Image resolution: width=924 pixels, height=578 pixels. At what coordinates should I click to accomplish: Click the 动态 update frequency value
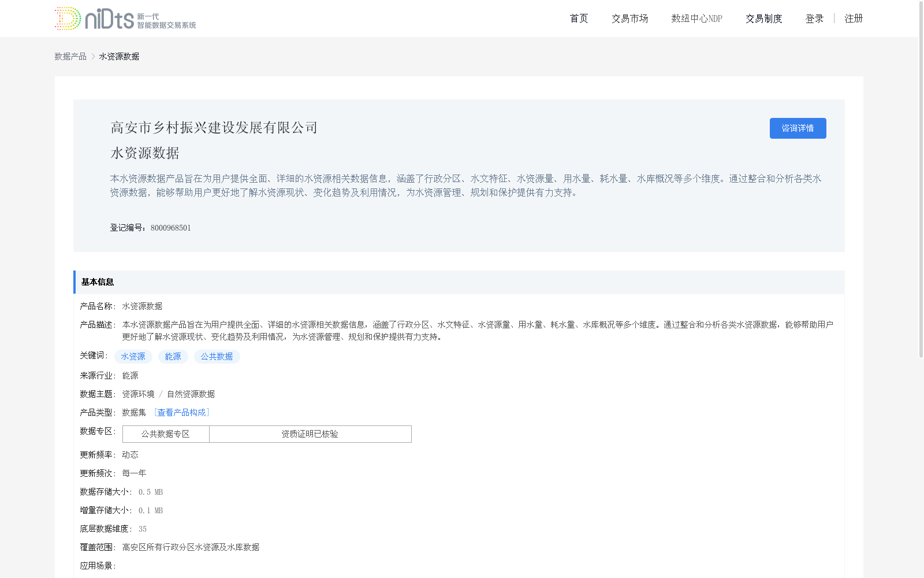pos(130,455)
